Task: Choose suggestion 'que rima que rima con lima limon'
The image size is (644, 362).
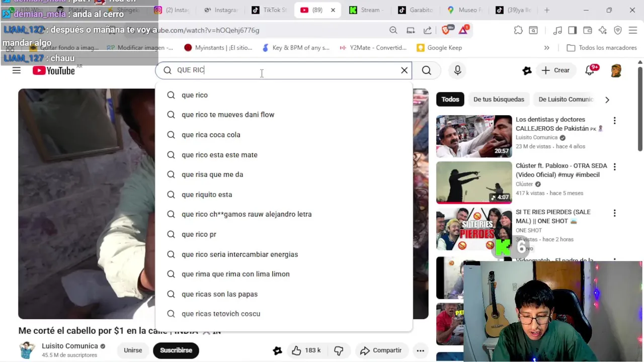Action: click(x=284, y=274)
